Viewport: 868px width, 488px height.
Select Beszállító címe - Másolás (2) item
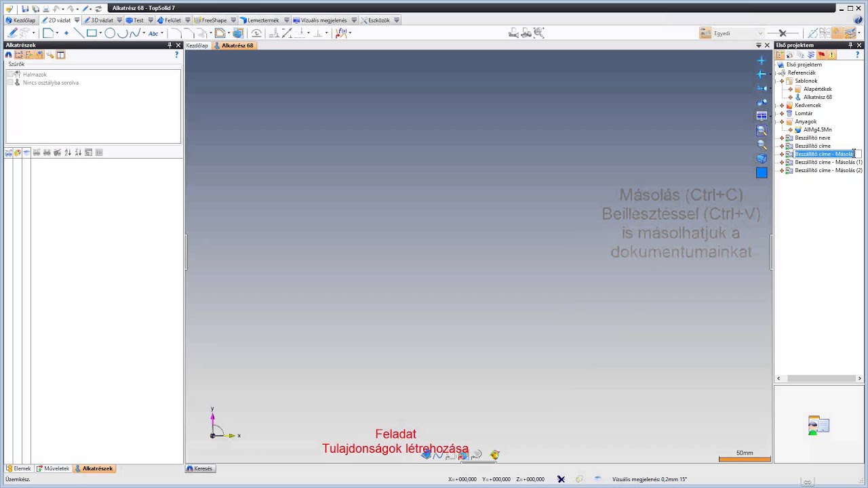click(x=829, y=170)
